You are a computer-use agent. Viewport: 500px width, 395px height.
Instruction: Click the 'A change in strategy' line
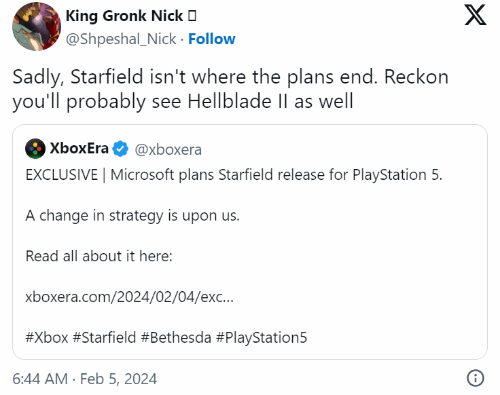point(132,216)
